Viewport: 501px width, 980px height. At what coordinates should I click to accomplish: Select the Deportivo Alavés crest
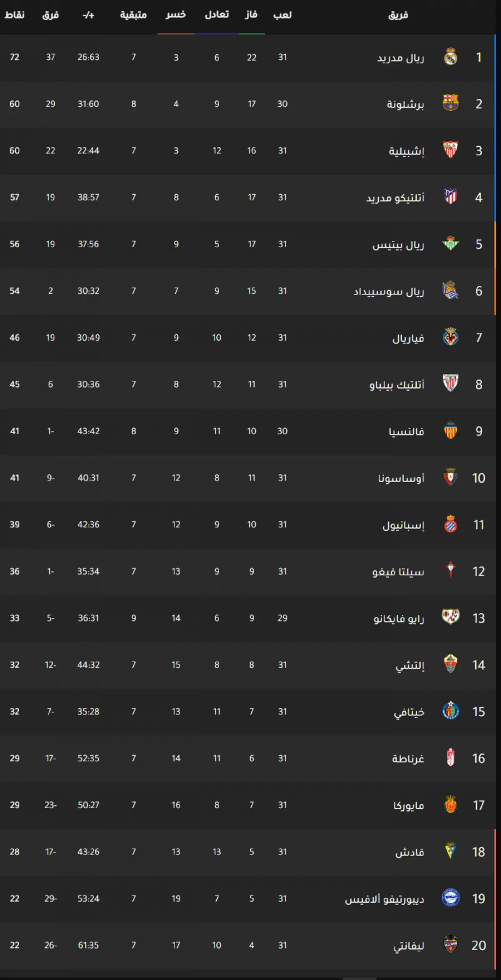click(450, 899)
